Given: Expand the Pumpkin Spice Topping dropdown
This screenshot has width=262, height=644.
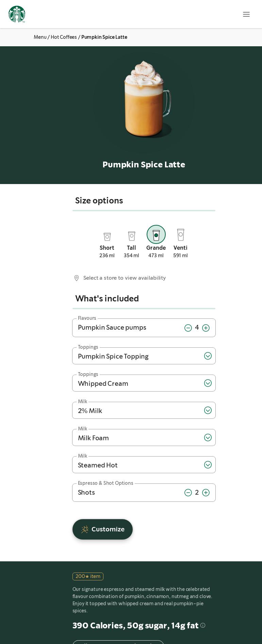Looking at the screenshot, I should coord(208,356).
